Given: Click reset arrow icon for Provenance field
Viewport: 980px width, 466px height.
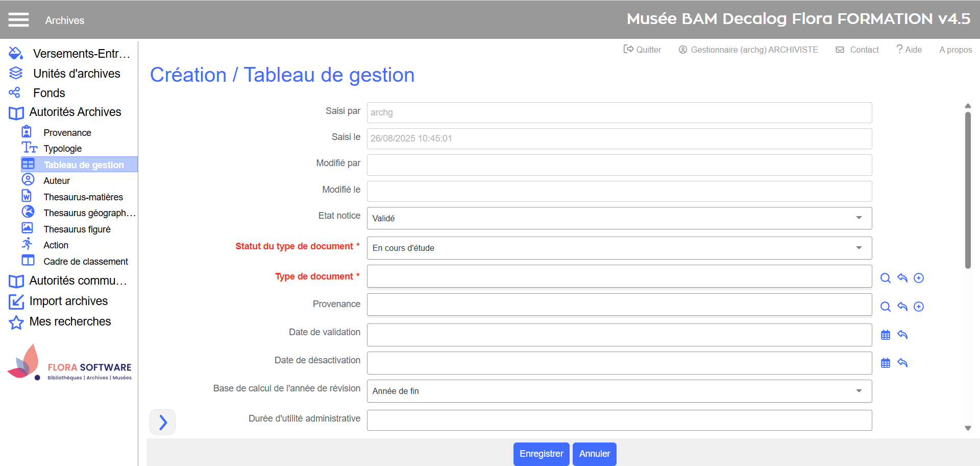Looking at the screenshot, I should (902, 307).
